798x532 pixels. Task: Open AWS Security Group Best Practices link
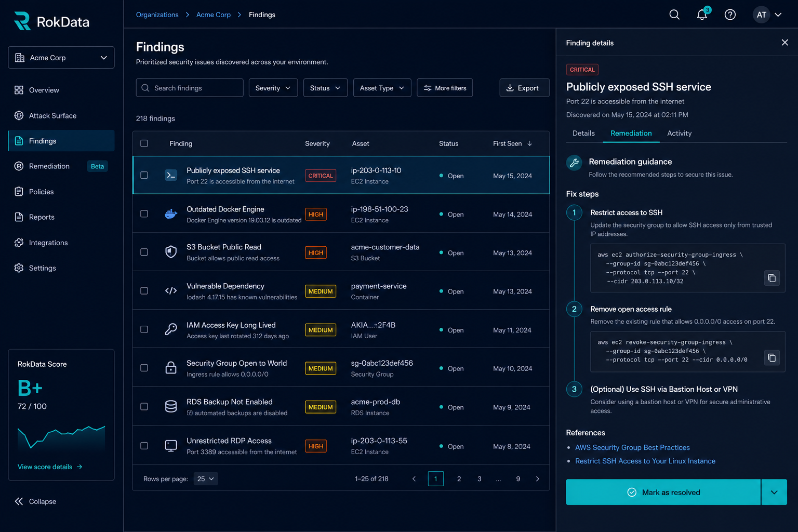pos(632,447)
